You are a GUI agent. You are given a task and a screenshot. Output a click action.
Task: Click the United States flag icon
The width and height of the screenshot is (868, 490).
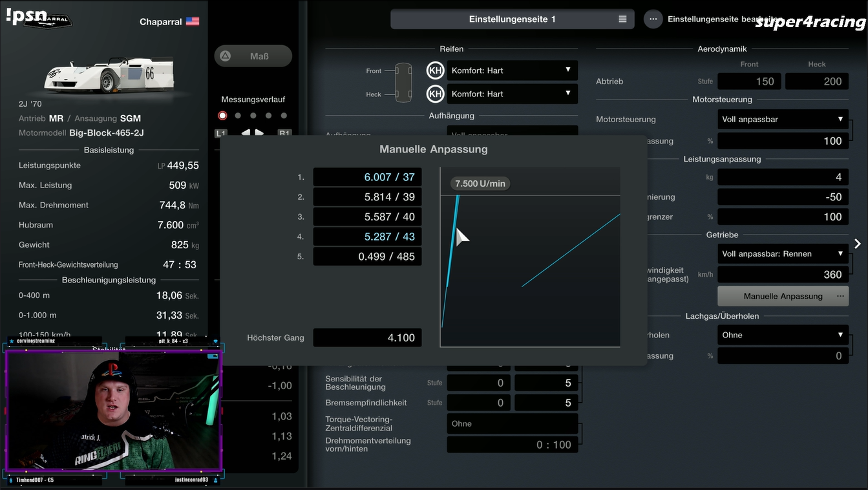193,22
